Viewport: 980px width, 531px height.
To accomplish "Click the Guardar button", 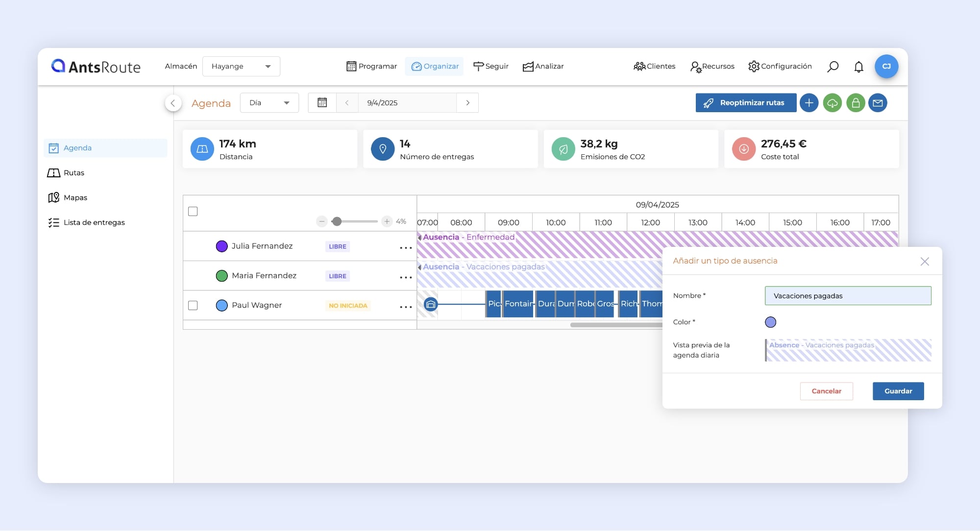I will 898,391.
